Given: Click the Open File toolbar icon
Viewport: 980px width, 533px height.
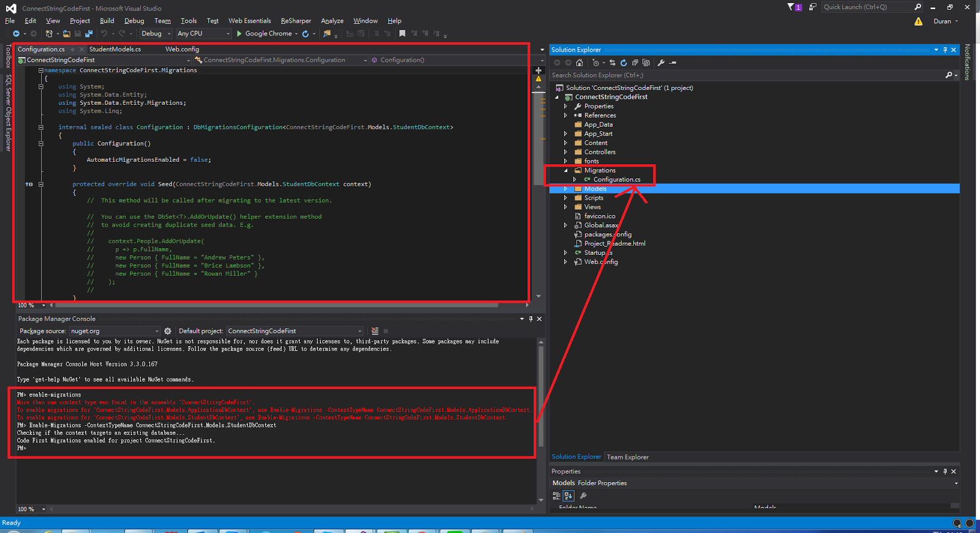Looking at the screenshot, I should (66, 34).
